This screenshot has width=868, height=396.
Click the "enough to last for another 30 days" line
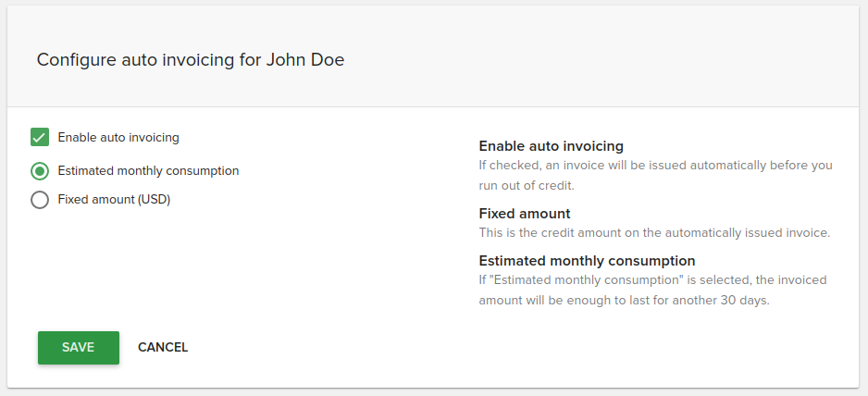click(624, 301)
